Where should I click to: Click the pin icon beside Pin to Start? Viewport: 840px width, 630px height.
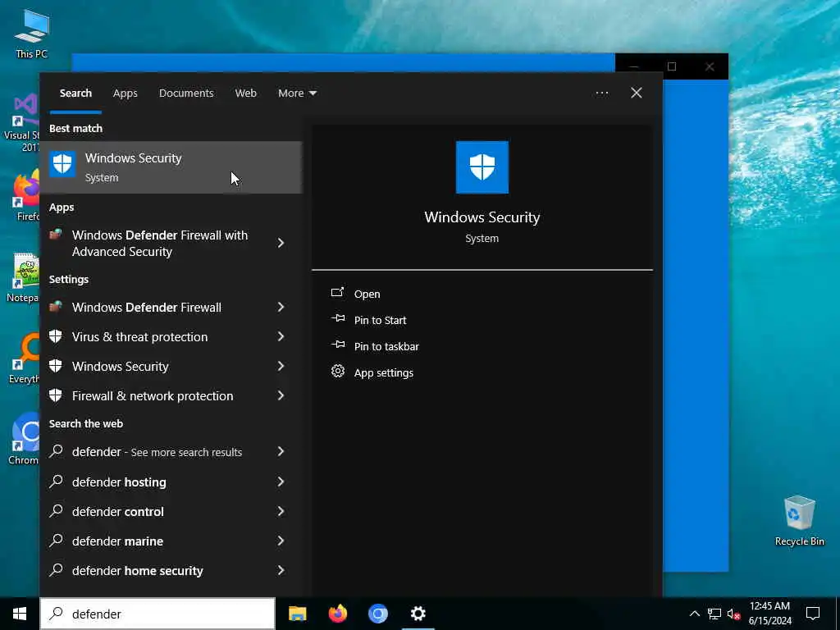click(x=338, y=318)
